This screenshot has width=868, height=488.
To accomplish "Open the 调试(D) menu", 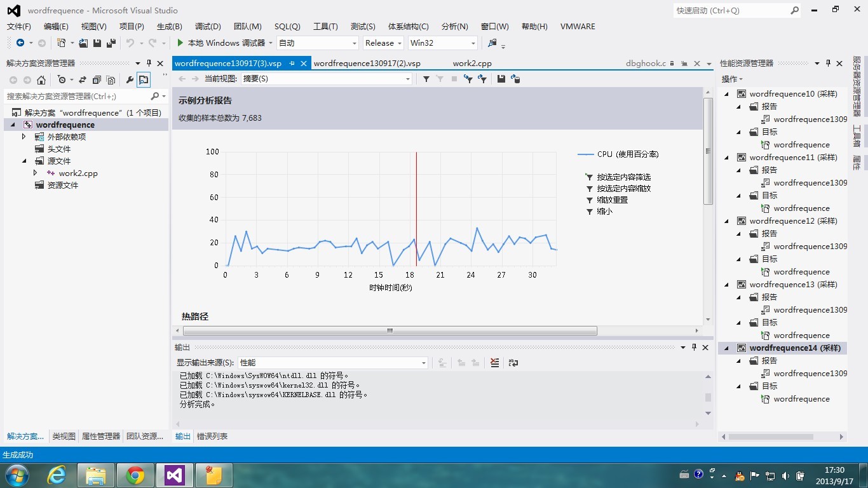I will [x=208, y=26].
